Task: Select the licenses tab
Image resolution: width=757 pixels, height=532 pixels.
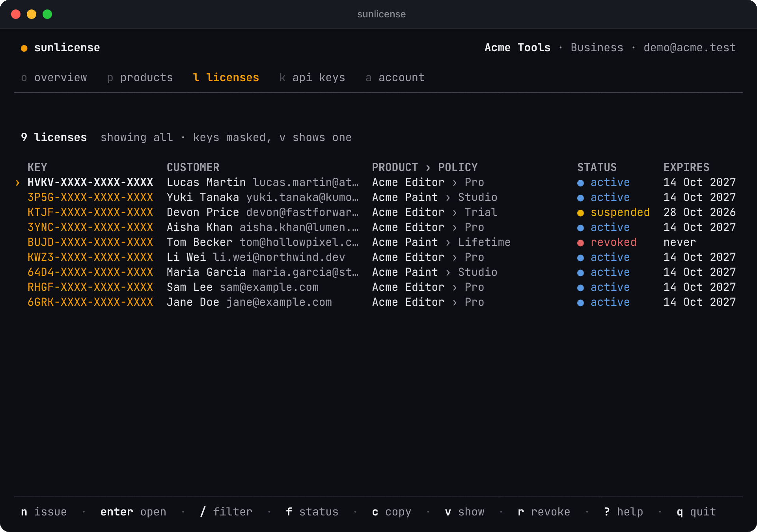Action: tap(226, 78)
